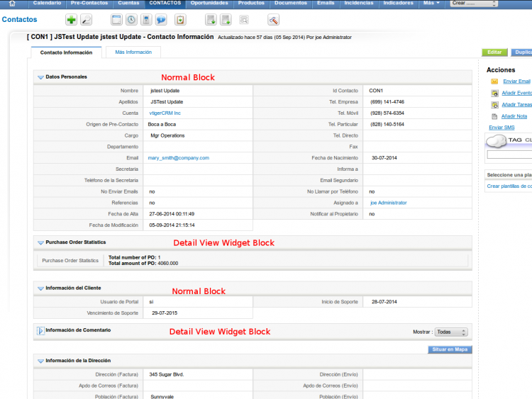Open the calculator icon in toolbar

point(146,20)
